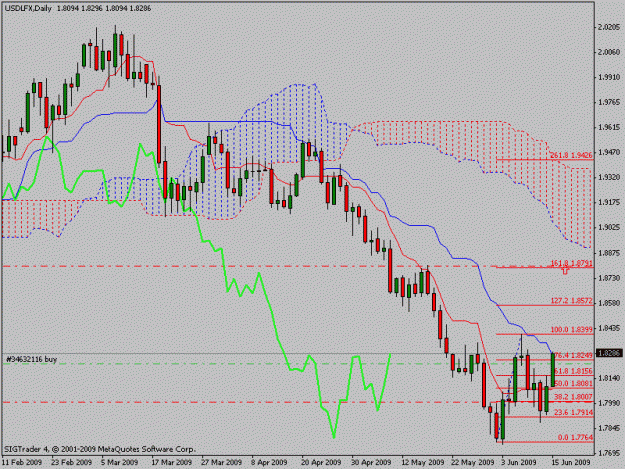Click the 1.9175 price axis value

609,202
